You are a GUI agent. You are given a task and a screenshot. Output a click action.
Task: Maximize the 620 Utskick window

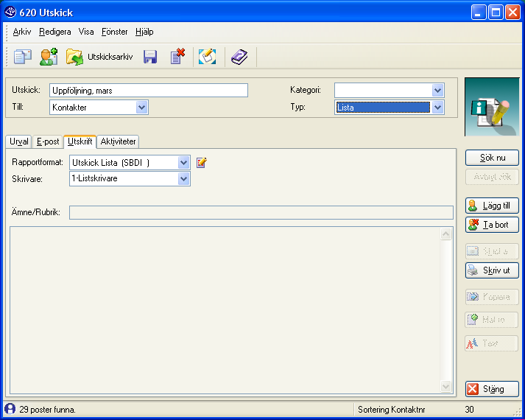496,13
